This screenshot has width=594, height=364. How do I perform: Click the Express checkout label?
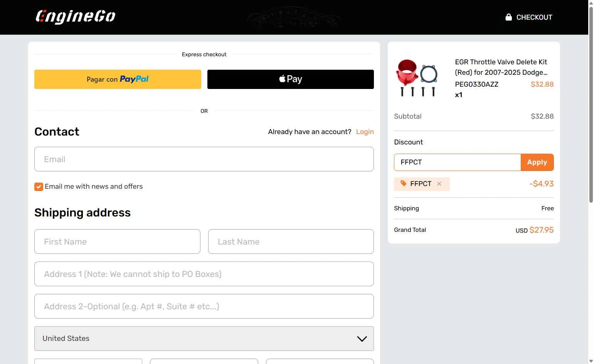[x=204, y=54]
